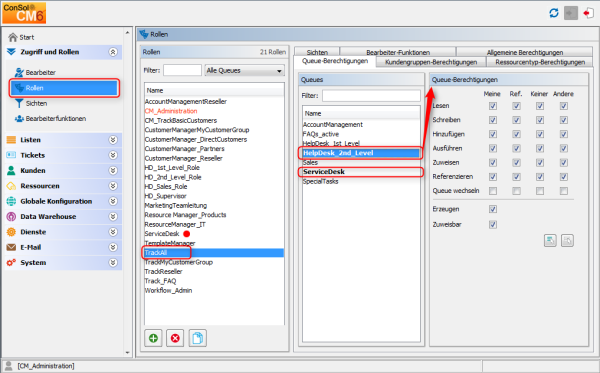This screenshot has height=373, width=600.
Task: Open the Start home page
Action: tap(21, 37)
